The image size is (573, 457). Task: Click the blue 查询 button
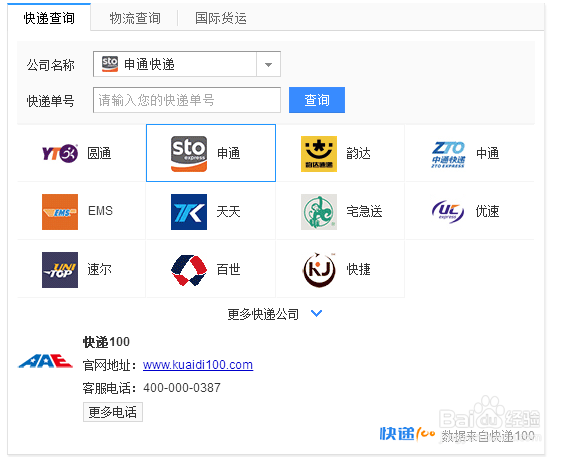(x=317, y=100)
